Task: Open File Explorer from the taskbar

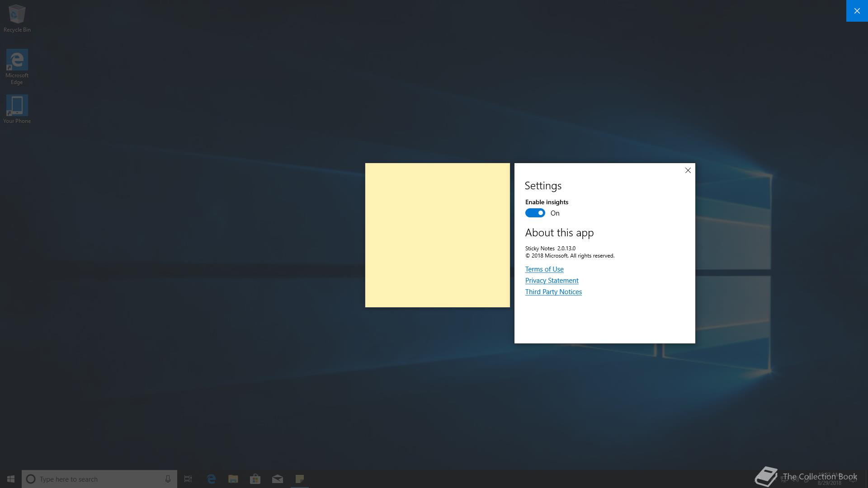Action: pyautogui.click(x=233, y=479)
